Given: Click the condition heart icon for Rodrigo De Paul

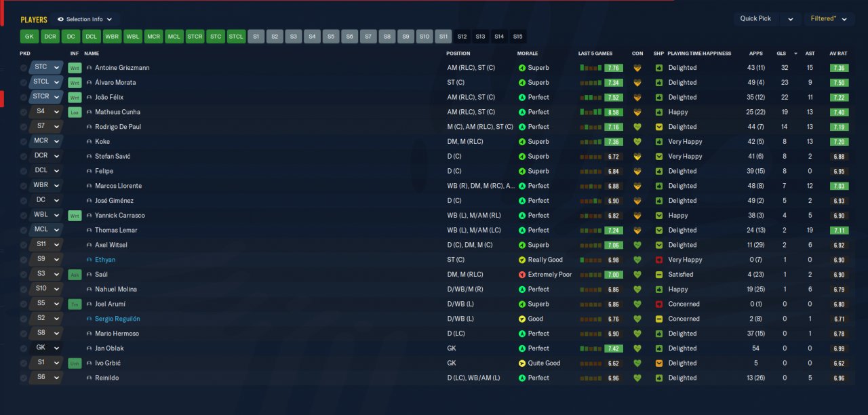Looking at the screenshot, I should click(x=637, y=127).
